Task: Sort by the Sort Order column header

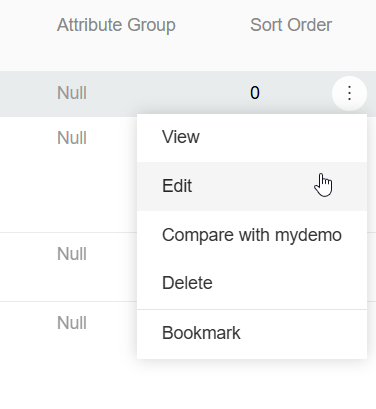Action: click(291, 25)
